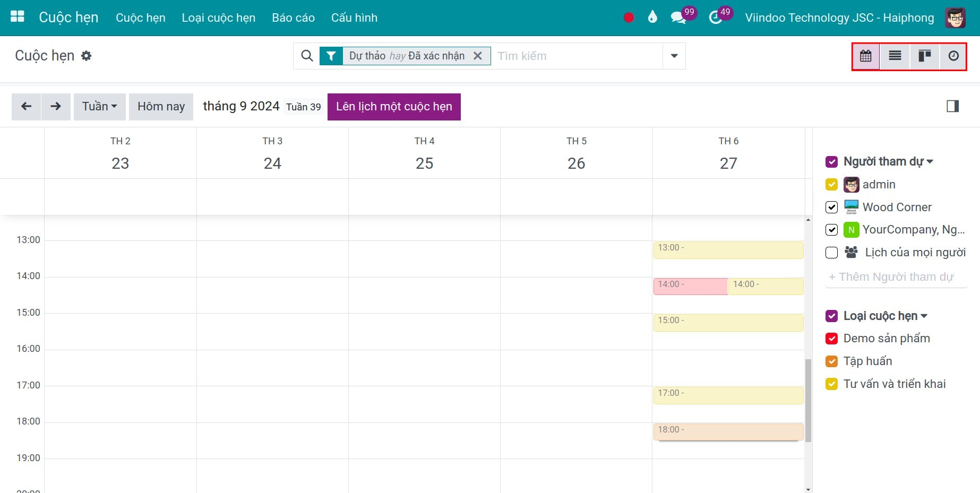Collapse the Loại cuộc hẹn section caret

pos(924,316)
